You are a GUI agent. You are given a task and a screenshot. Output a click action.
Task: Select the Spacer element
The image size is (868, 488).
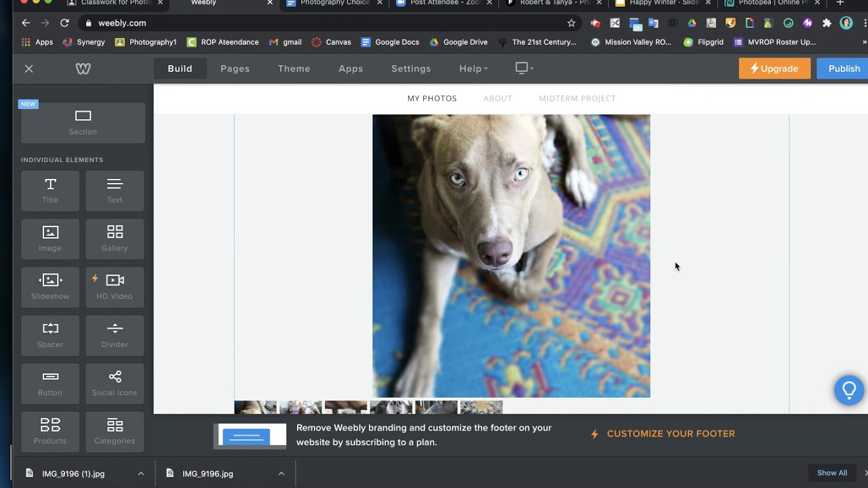(x=50, y=335)
